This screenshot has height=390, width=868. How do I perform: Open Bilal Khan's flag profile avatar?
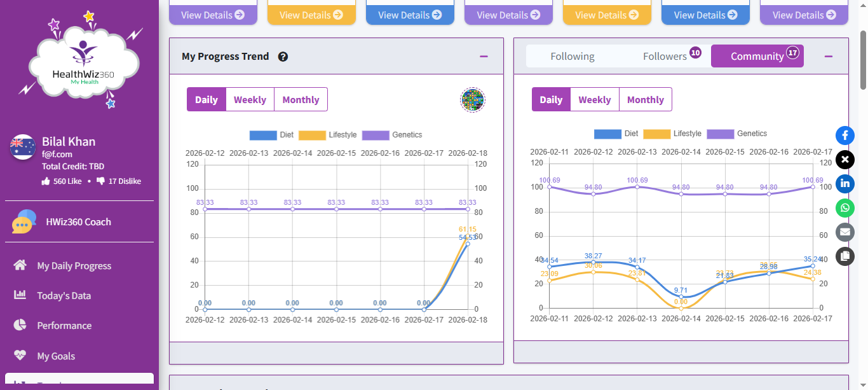(x=22, y=147)
